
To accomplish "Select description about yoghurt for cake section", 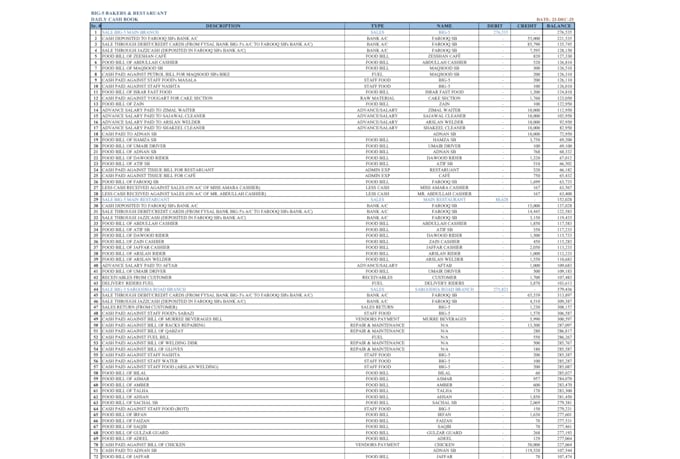I will pyautogui.click(x=157, y=98).
